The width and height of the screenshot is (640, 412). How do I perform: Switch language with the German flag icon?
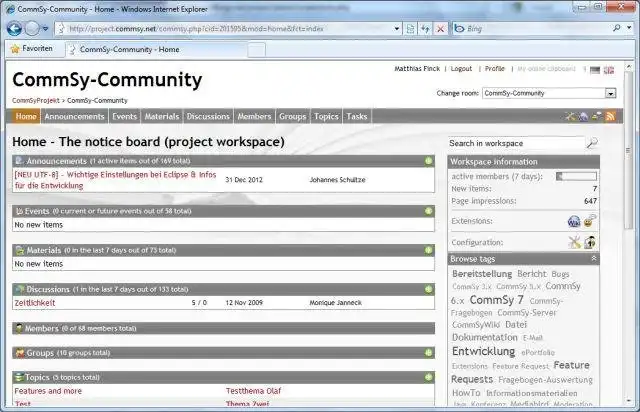pyautogui.click(x=595, y=70)
